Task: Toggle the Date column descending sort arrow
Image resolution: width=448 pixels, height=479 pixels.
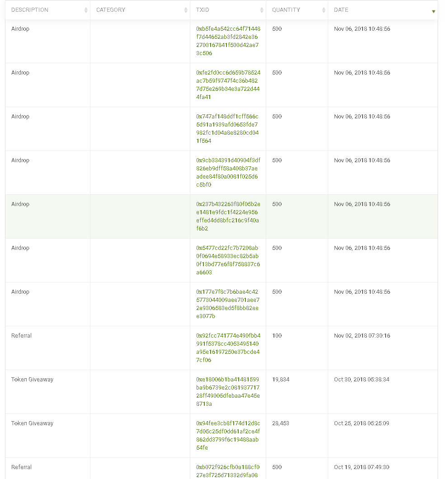Action: click(434, 12)
